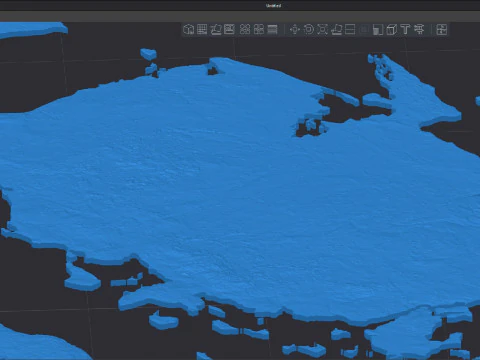Click the Add object cube icon
The width and height of the screenshot is (480, 360).
point(189,29)
